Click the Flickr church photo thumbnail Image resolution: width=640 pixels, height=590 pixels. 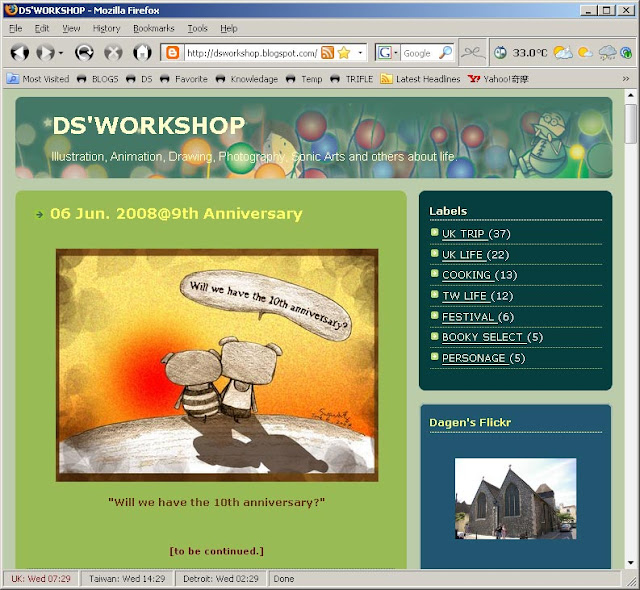[516, 498]
